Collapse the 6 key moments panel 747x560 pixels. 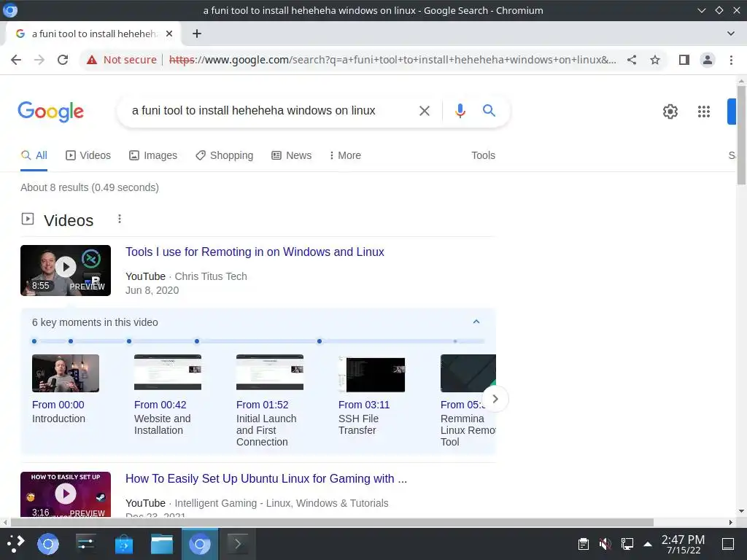pos(476,322)
